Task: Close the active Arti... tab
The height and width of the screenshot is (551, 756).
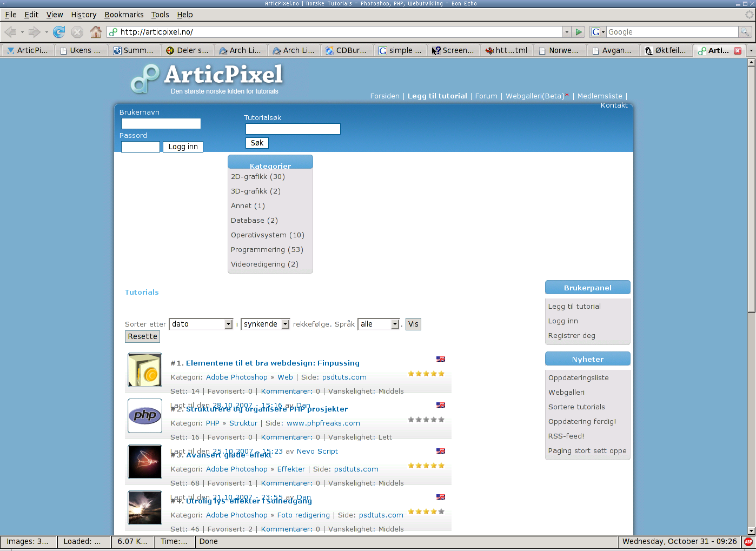Action: click(x=737, y=50)
